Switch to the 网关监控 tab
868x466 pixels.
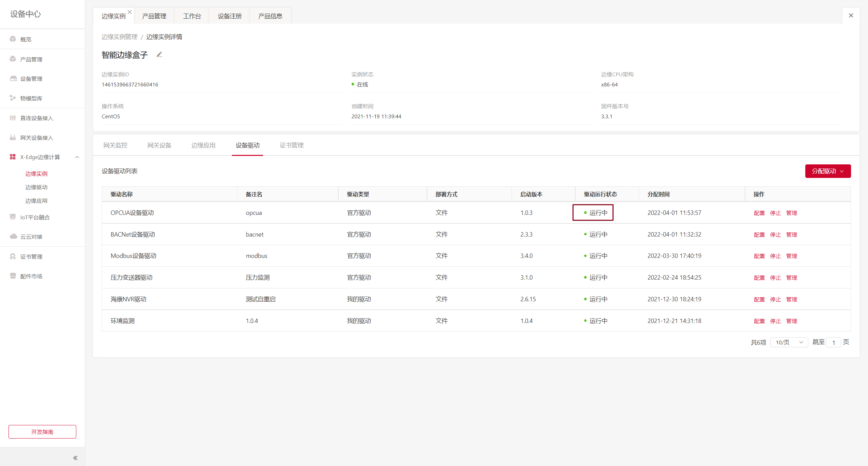coord(115,145)
